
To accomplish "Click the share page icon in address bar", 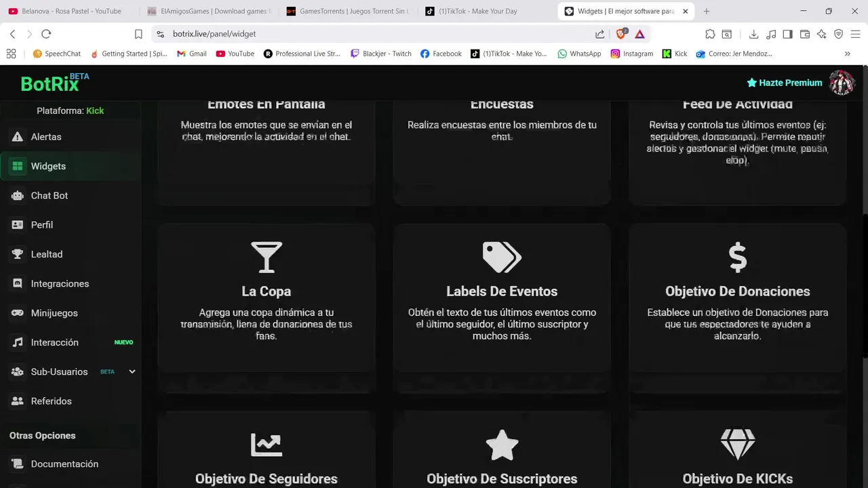I will pos(600,34).
